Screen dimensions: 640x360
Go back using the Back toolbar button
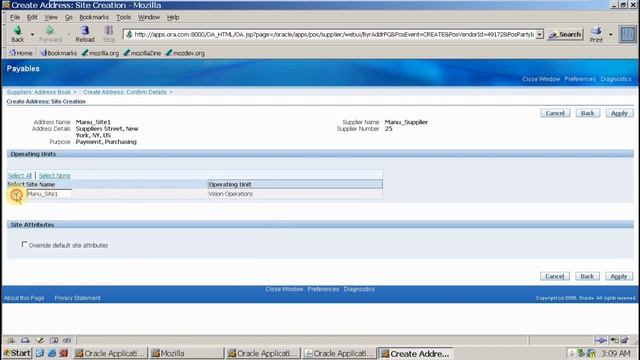pyautogui.click(x=18, y=34)
